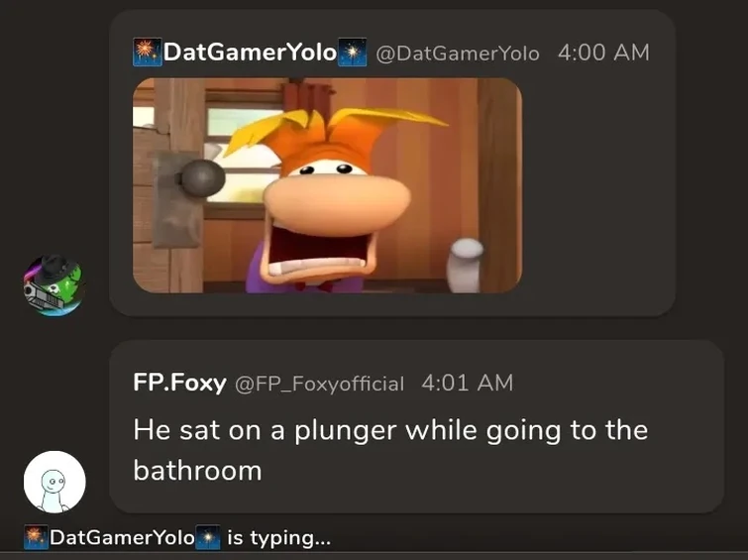
Task: Click DatGamerYolo name in typing indicator
Action: pos(122,537)
